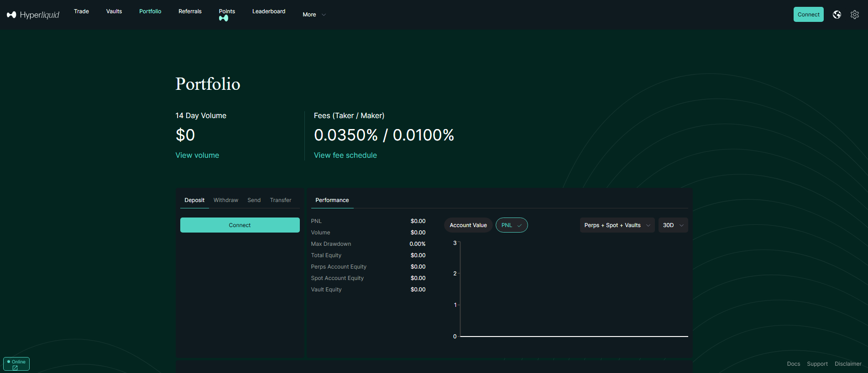
Task: Open the Points page
Action: [x=227, y=14]
